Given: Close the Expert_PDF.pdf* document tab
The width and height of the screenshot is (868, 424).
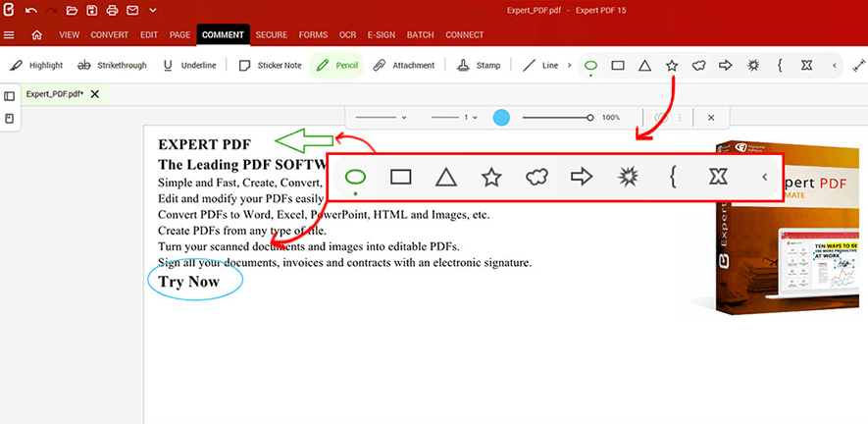Looking at the screenshot, I should 95,94.
